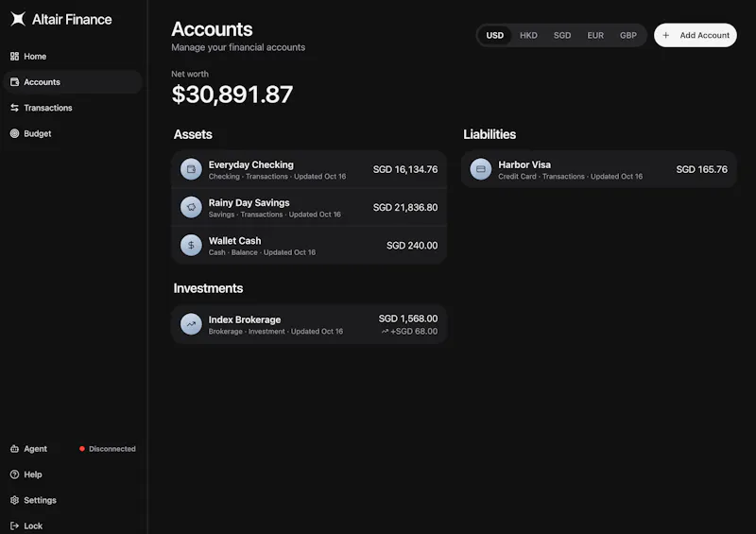Screen dimensions: 756x534
Task: Click the Agent robot icon
Action: coord(14,449)
